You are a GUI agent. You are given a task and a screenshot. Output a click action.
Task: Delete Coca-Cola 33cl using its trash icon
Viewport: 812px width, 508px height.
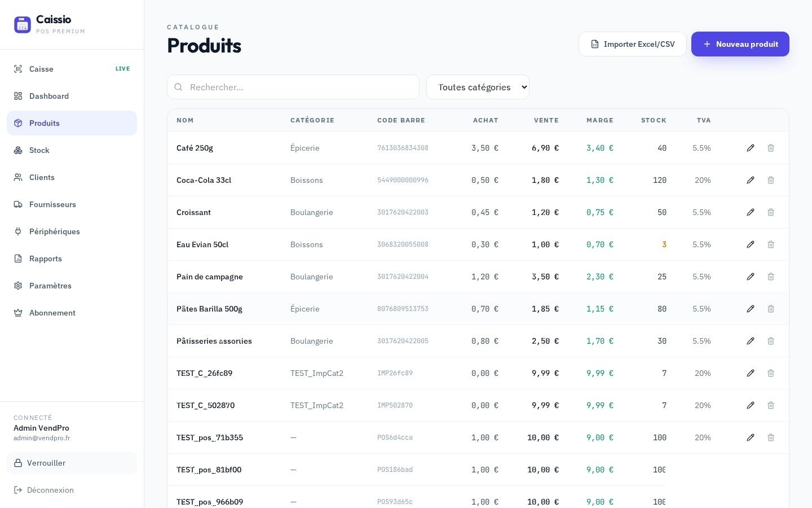pyautogui.click(x=771, y=180)
